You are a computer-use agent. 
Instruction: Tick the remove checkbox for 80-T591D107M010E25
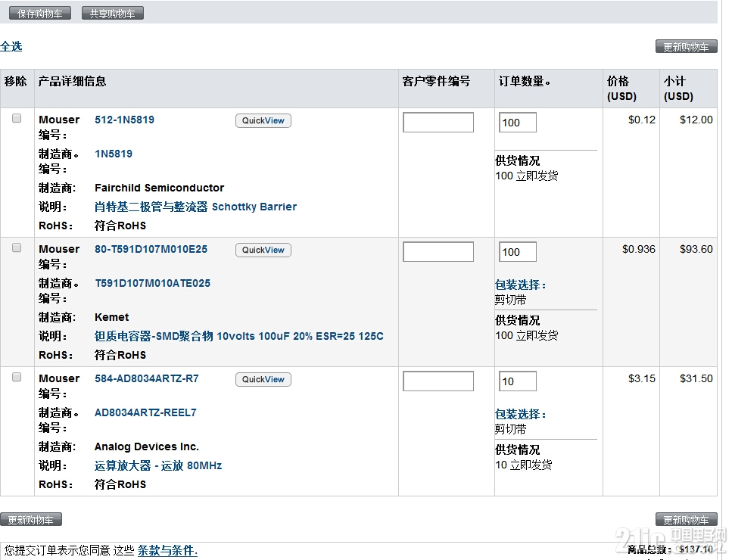(x=17, y=247)
